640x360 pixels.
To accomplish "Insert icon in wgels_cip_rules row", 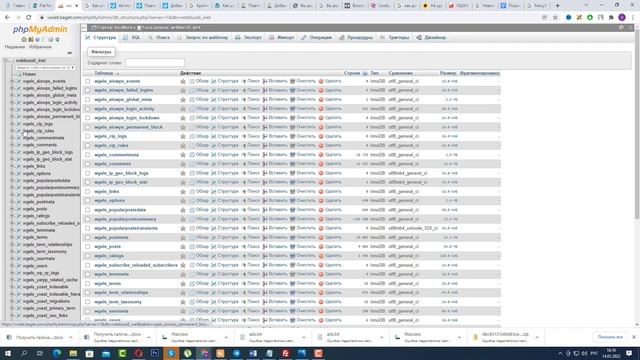I will click(x=265, y=146).
